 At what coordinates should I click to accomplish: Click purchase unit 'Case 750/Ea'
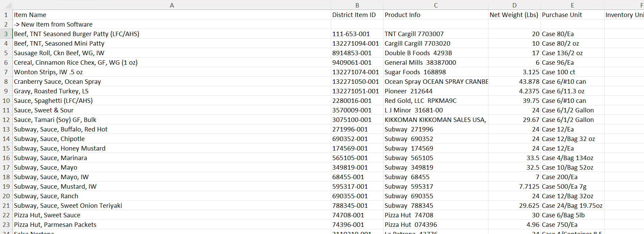(573, 224)
